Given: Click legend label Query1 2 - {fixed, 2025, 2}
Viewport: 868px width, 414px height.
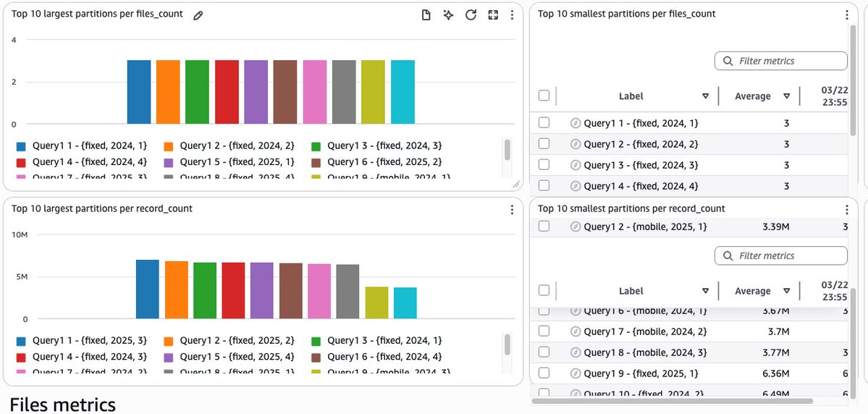Looking at the screenshot, I should pyautogui.click(x=237, y=341).
